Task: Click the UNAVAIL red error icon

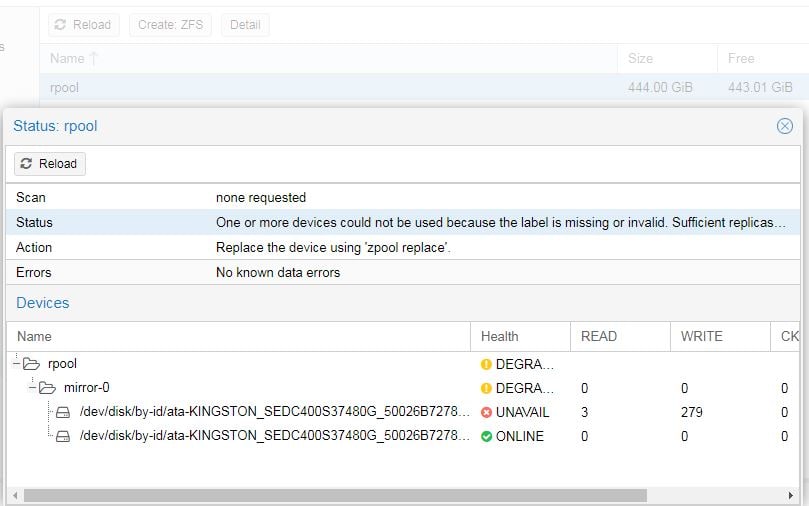Action: 486,412
